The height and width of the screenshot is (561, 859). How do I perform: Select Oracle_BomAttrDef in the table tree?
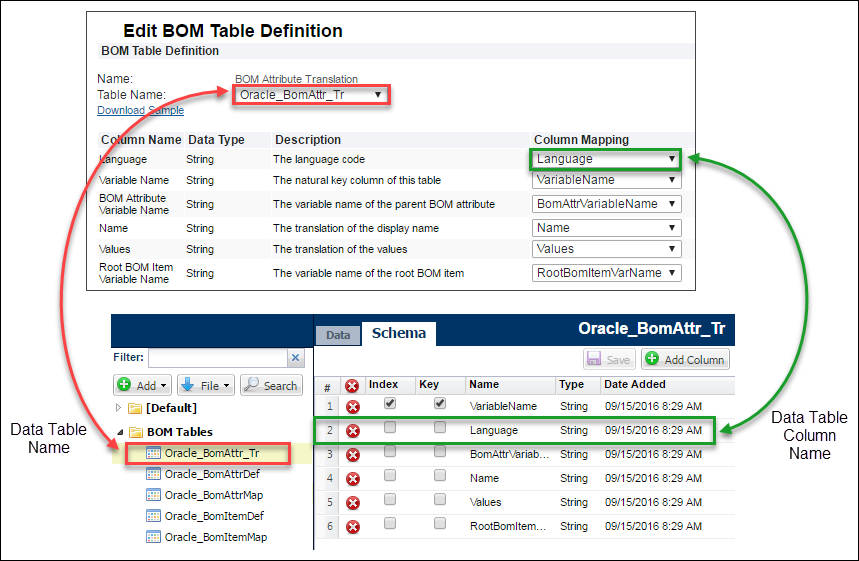[x=212, y=474]
